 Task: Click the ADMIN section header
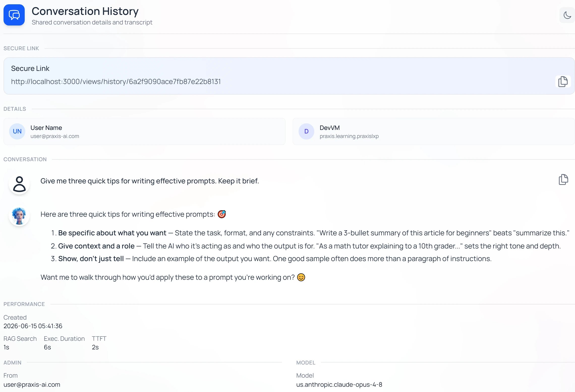[x=12, y=363]
